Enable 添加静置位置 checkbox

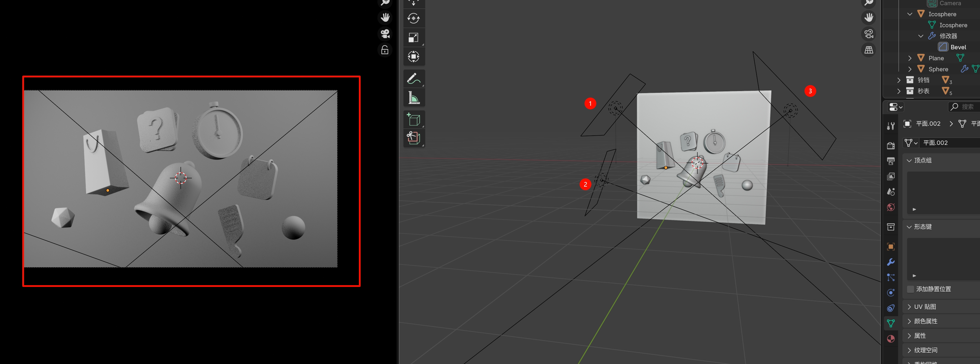910,289
